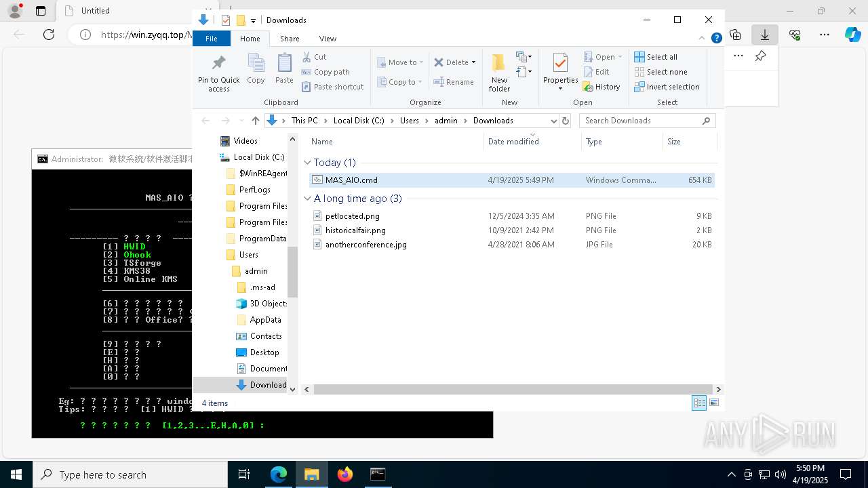The width and height of the screenshot is (868, 488).
Task: Go up one folder level arrow
Action: tap(256, 121)
